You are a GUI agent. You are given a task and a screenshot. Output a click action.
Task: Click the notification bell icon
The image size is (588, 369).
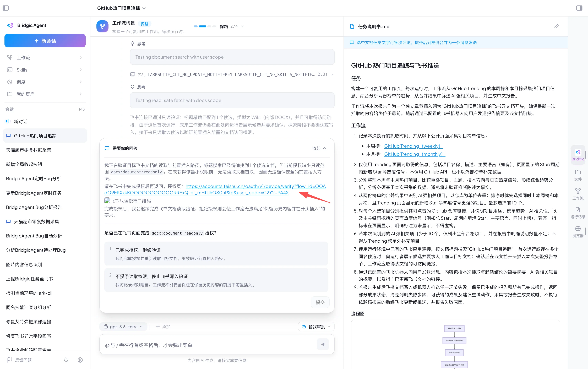66,360
